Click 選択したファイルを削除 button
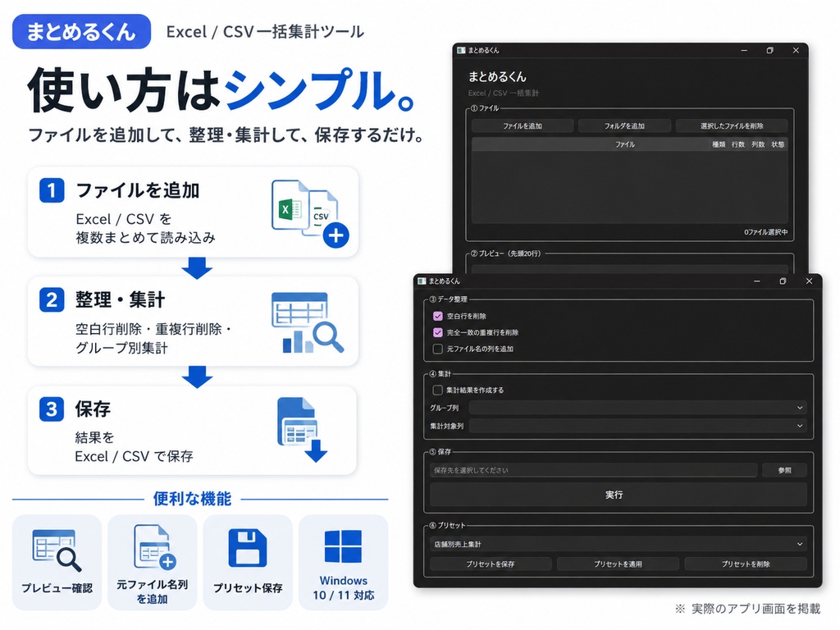The image size is (840, 630). [732, 126]
